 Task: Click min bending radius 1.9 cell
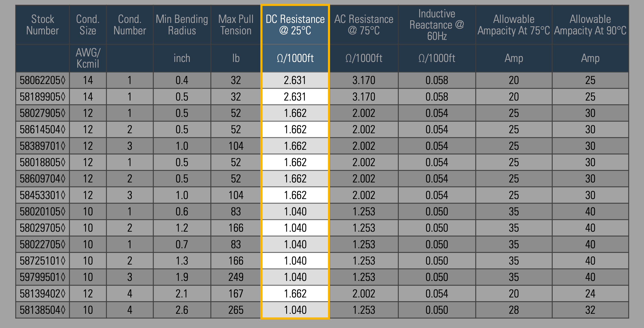182,277
